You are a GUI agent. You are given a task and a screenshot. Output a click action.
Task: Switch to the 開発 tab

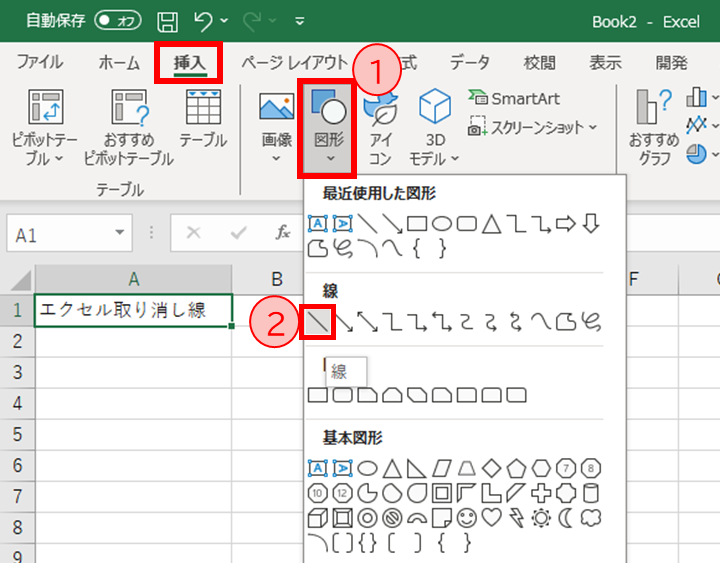[x=671, y=62]
